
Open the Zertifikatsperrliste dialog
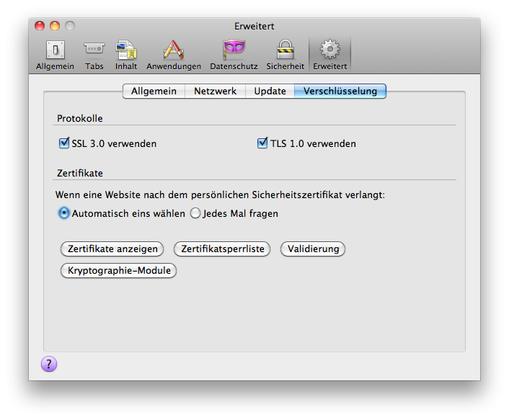pyautogui.click(x=222, y=249)
